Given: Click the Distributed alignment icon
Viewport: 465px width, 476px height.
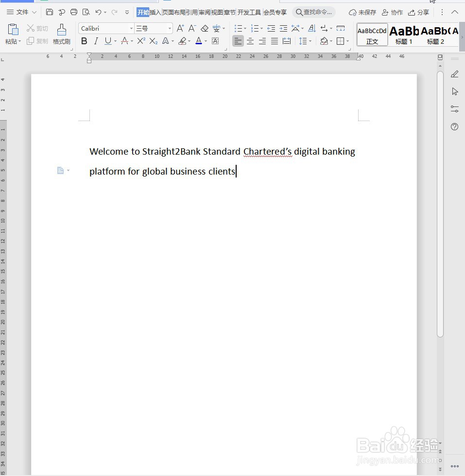Looking at the screenshot, I should [287, 41].
